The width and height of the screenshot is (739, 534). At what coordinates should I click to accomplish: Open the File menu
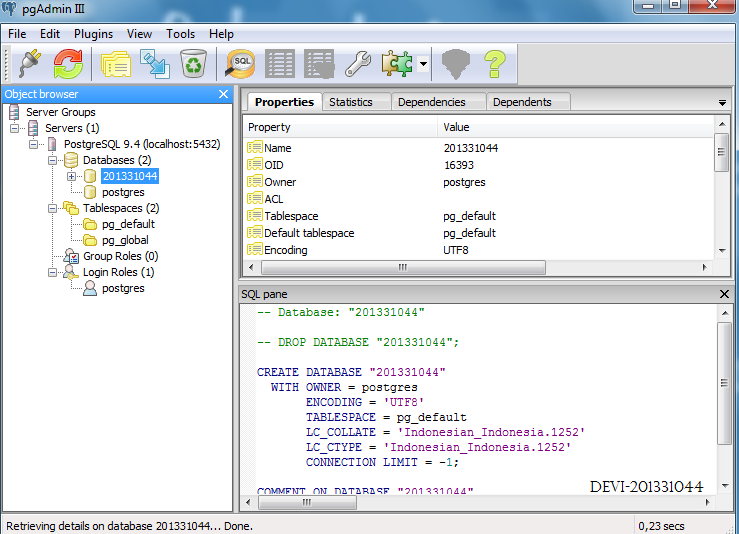17,34
